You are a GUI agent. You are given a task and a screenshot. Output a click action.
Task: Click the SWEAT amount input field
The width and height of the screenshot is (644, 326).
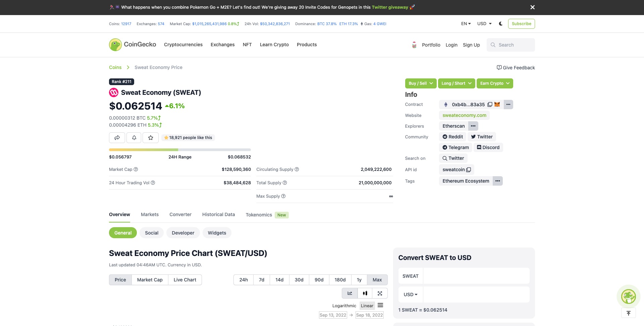pyautogui.click(x=476, y=275)
